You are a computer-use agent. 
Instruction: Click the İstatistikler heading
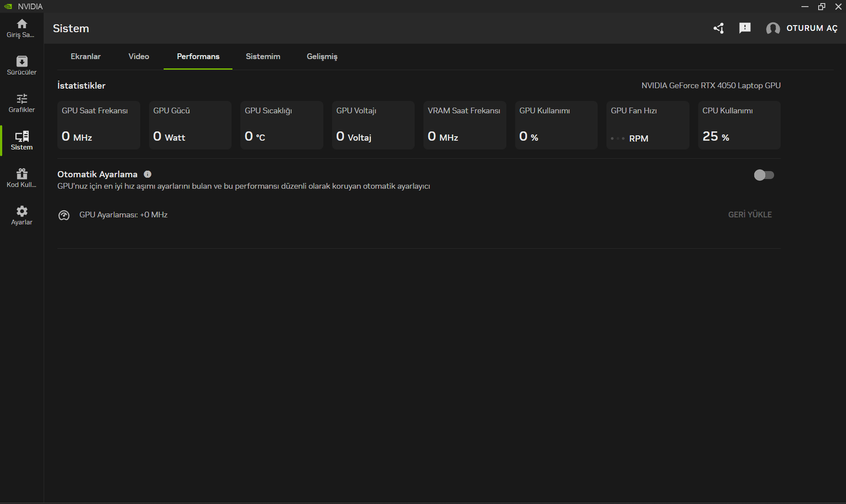point(81,86)
